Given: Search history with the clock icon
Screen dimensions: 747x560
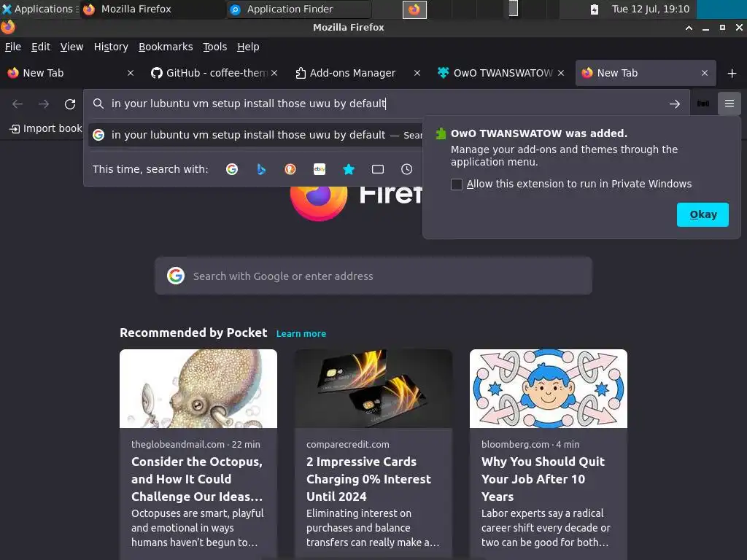Looking at the screenshot, I should tap(407, 169).
